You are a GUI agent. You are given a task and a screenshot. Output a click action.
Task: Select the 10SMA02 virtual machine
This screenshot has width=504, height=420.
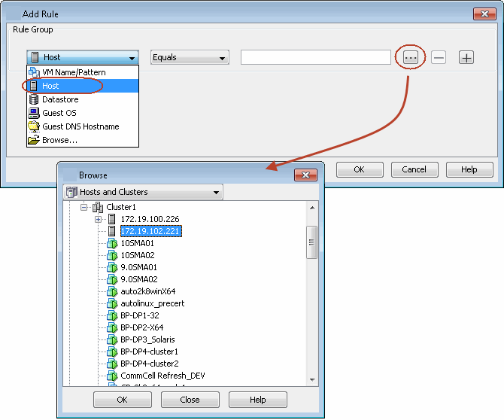pyautogui.click(x=138, y=255)
